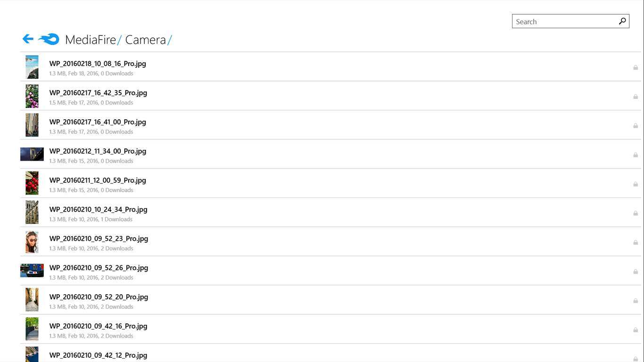Select Camera folder in breadcrumb
This screenshot has height=362, width=644.
(145, 40)
